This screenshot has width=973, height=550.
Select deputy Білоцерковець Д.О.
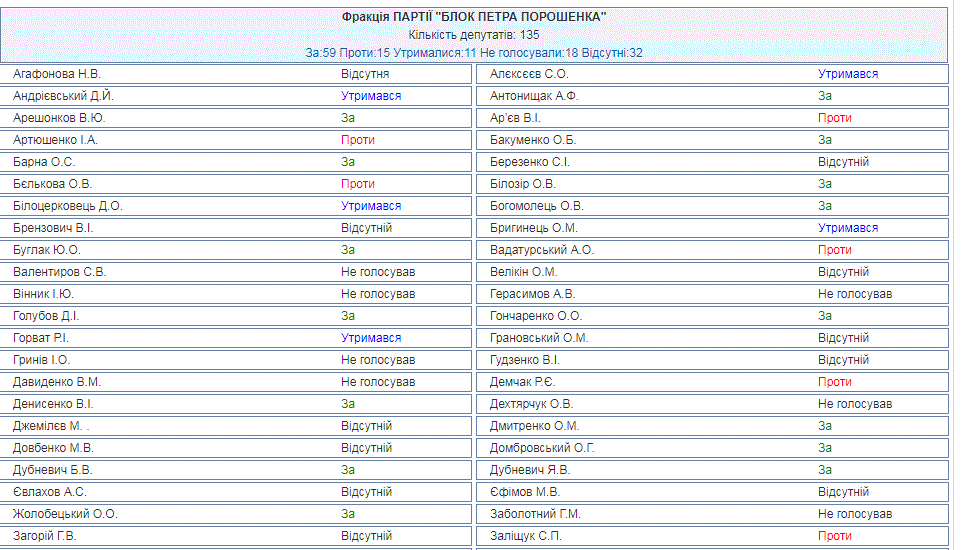[x=67, y=206]
